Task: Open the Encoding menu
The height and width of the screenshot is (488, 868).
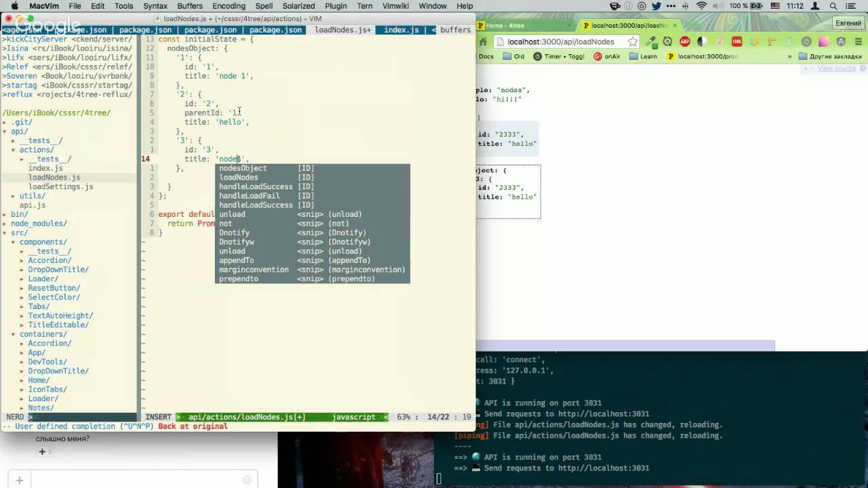Action: [x=229, y=6]
